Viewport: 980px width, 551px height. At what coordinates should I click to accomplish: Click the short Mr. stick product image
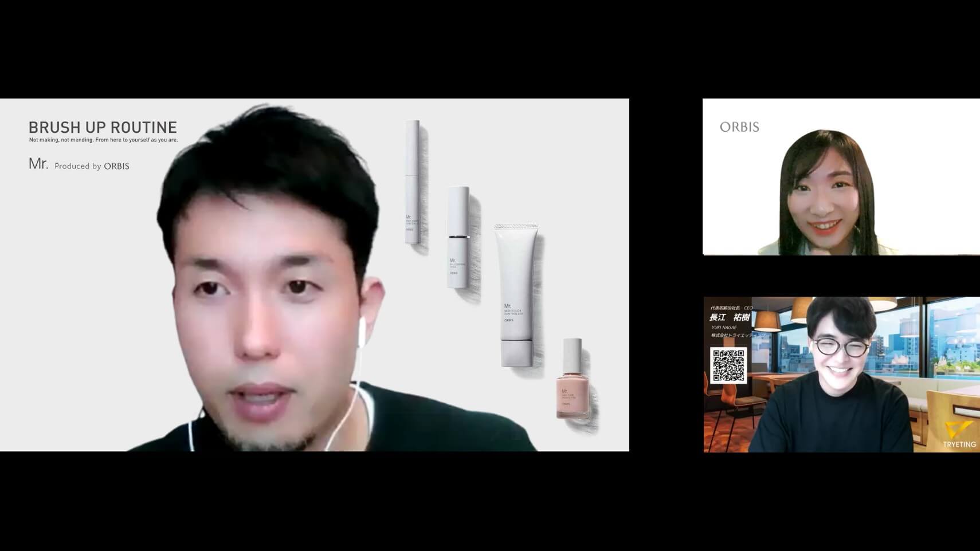[458, 237]
